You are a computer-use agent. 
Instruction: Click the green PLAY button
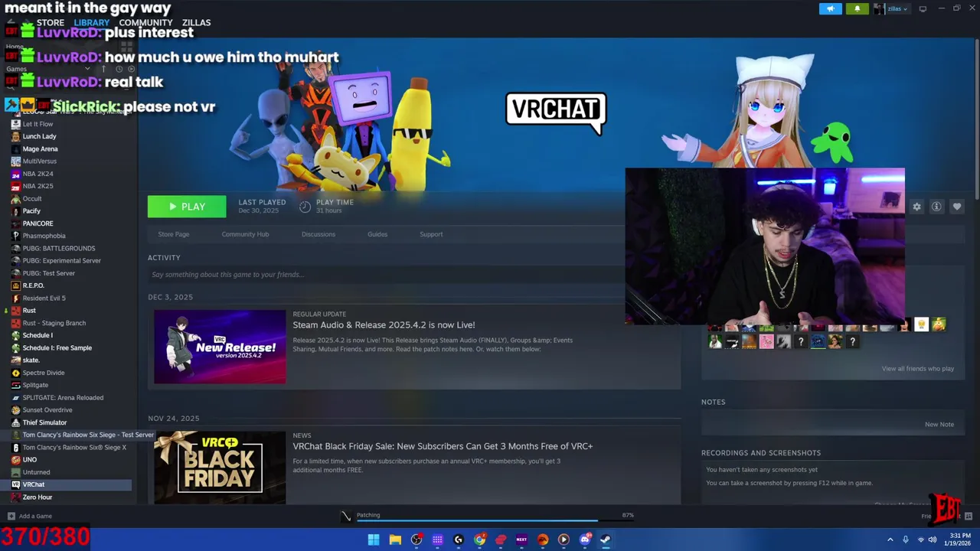coord(187,207)
